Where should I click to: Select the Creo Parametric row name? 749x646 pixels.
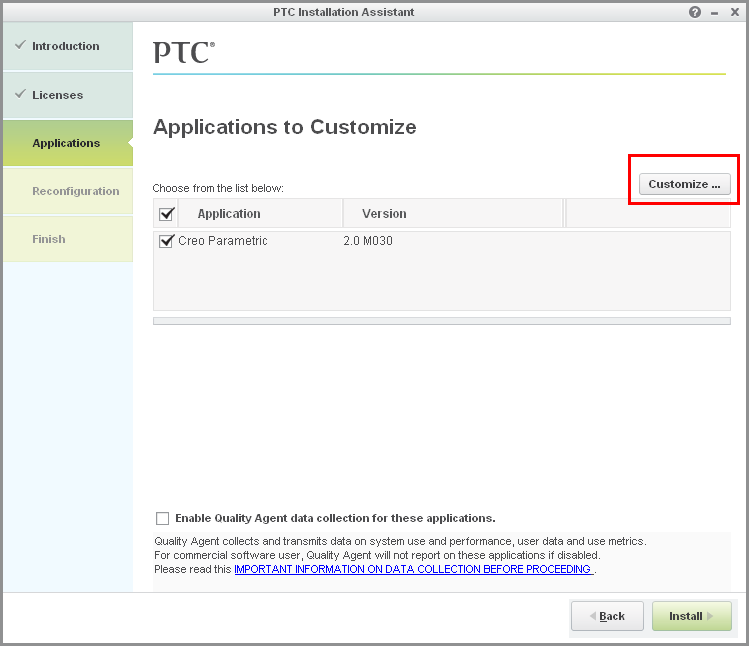223,241
